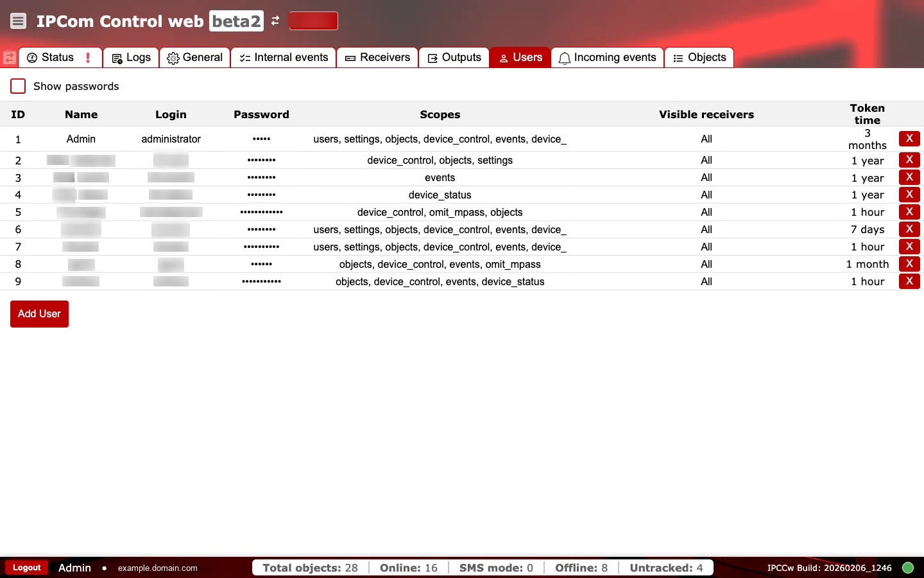Image resolution: width=924 pixels, height=578 pixels.
Task: Open the Outputs tab
Action: [454, 57]
